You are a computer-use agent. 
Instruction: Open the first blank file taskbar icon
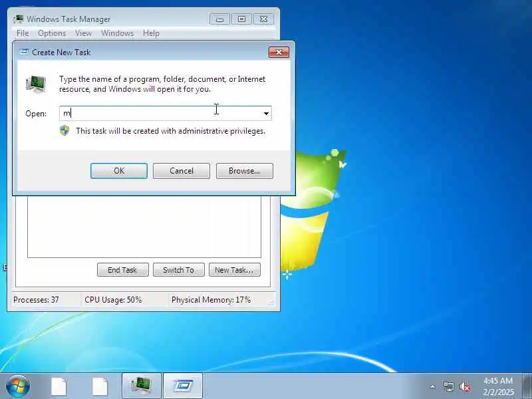[x=59, y=386]
